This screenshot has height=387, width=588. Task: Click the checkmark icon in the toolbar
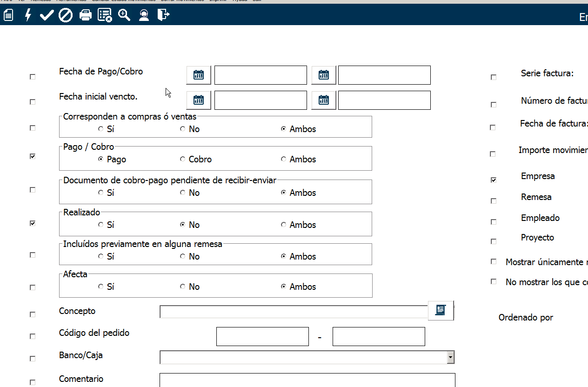47,15
